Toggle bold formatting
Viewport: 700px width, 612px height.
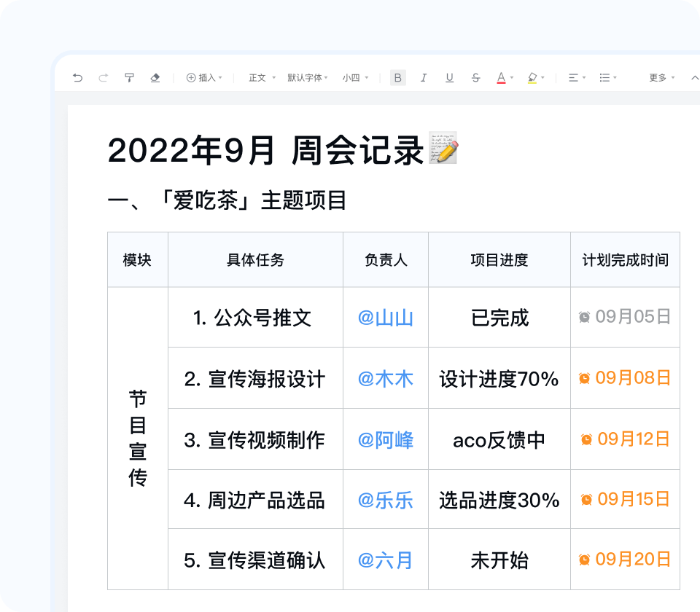[398, 78]
